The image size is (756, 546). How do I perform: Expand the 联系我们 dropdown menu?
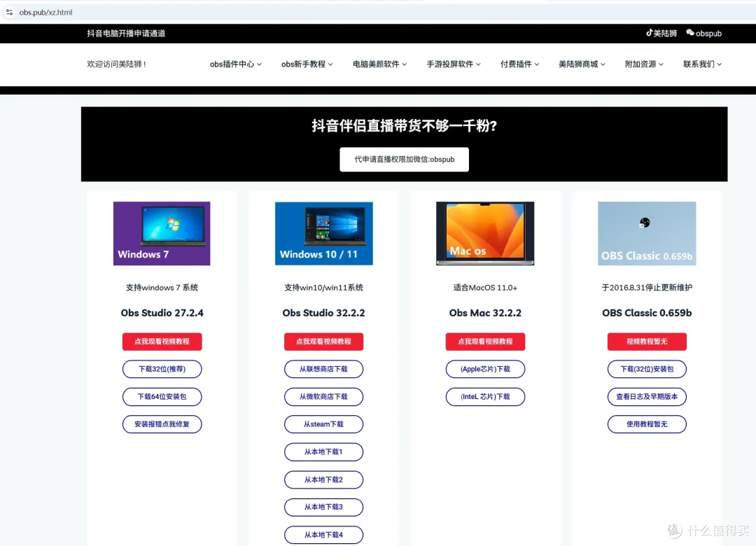(703, 64)
